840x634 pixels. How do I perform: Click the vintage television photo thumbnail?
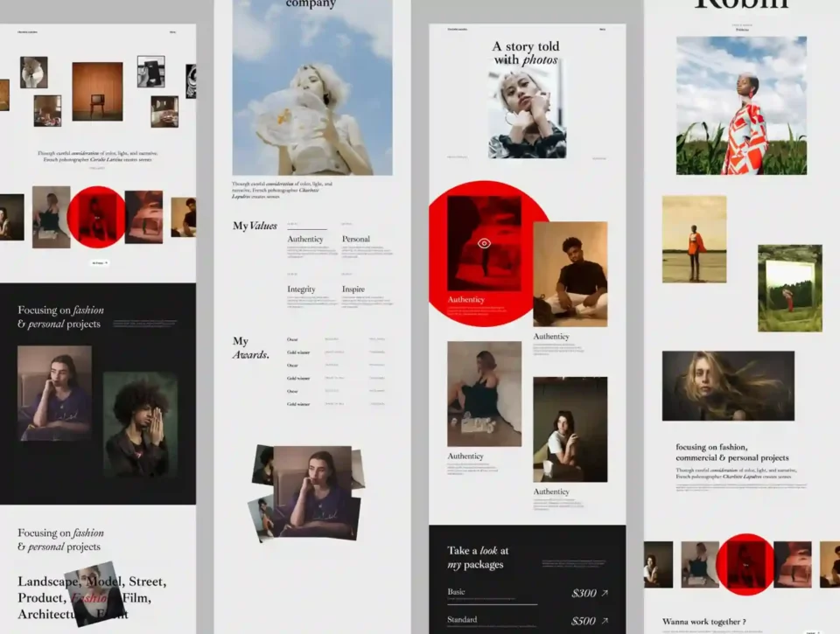[x=97, y=91]
